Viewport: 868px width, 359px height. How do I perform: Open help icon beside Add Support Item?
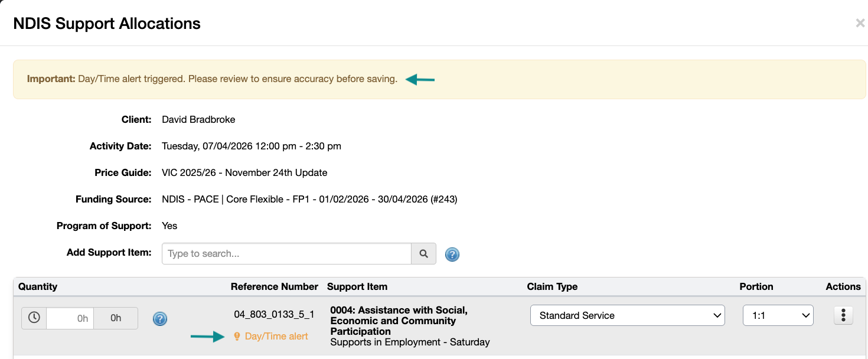pyautogui.click(x=452, y=254)
